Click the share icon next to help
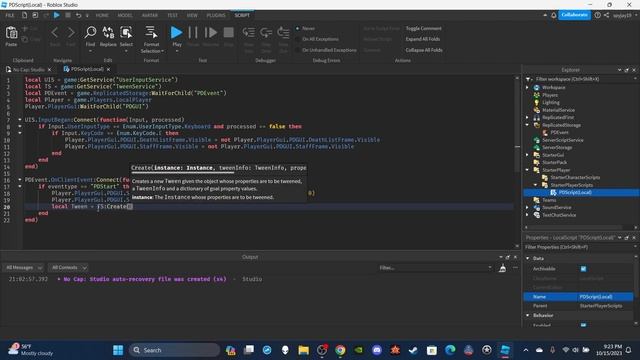The height and width of the screenshot is (360, 640). (607, 15)
